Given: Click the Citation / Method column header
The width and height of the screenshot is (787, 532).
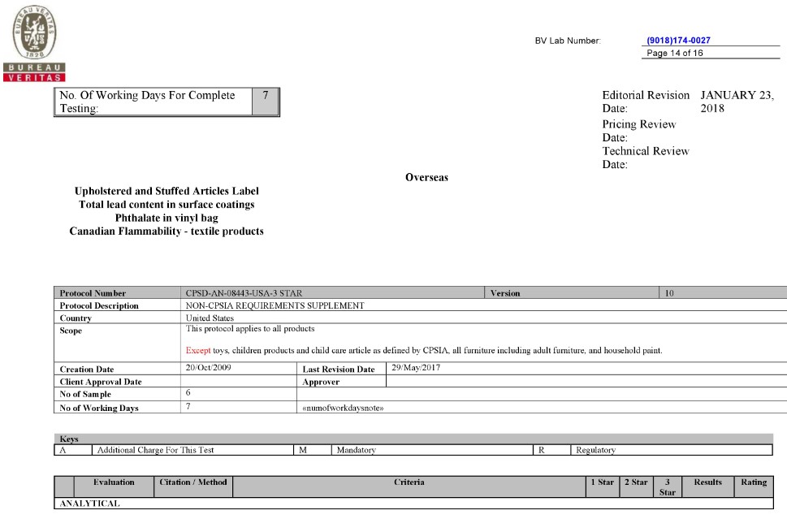Looking at the screenshot, I should 193,482.
